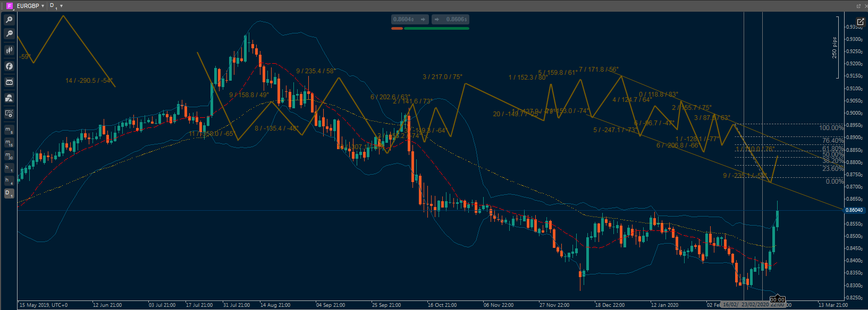Click the 4 / 124.7 / 64° annotation
Image resolution: width=868 pixels, height=310 pixels.
pyautogui.click(x=632, y=100)
